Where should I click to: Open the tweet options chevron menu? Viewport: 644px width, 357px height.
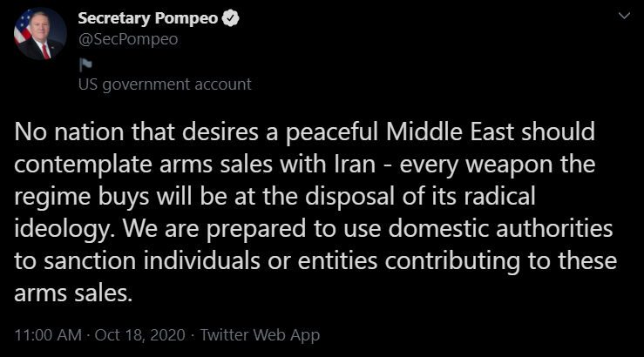tap(620, 17)
